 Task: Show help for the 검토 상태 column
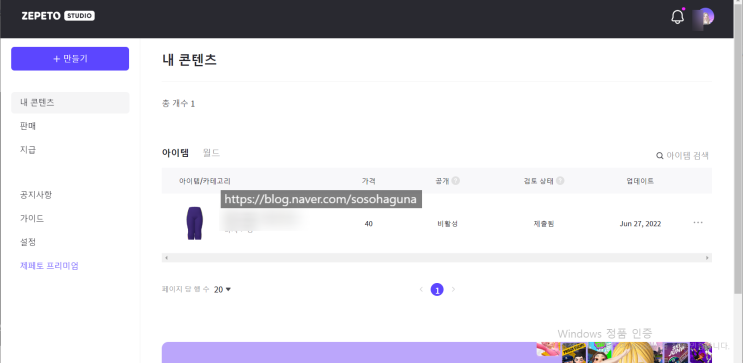[560, 181]
